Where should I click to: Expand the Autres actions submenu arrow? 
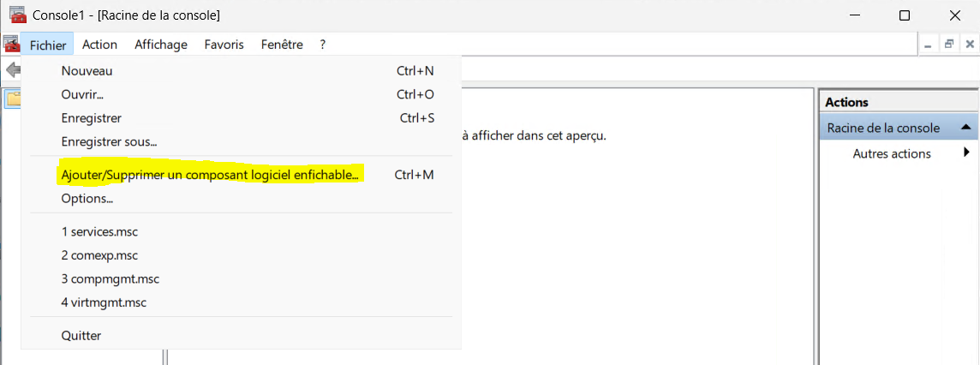click(x=967, y=153)
